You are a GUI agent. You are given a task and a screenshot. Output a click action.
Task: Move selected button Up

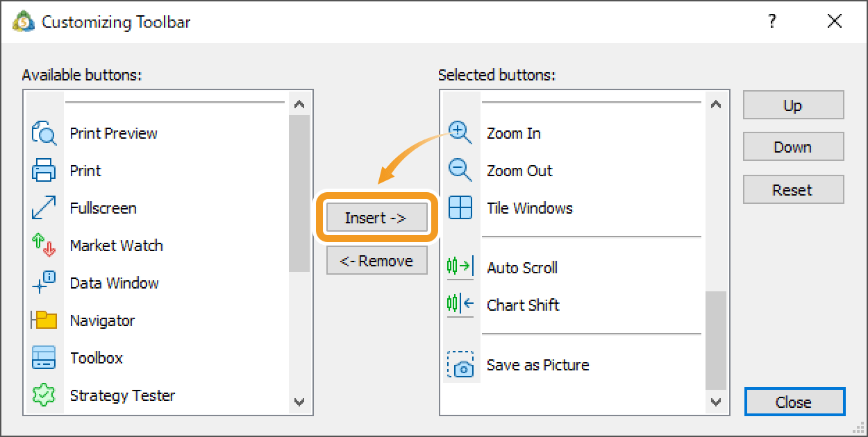point(793,105)
